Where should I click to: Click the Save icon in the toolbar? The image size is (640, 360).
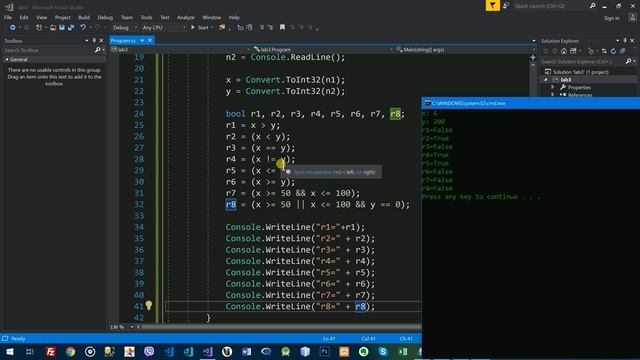point(62,27)
